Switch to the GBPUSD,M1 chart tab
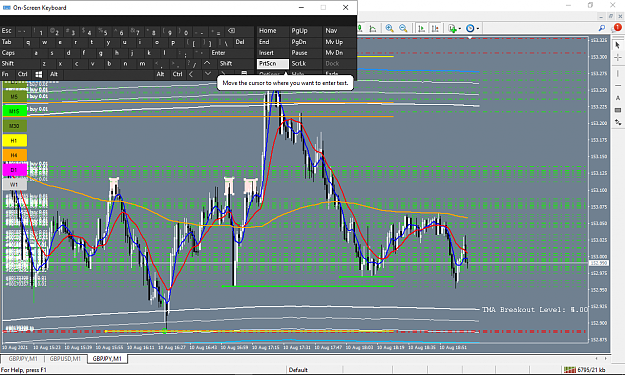The image size is (625, 375). (65, 359)
